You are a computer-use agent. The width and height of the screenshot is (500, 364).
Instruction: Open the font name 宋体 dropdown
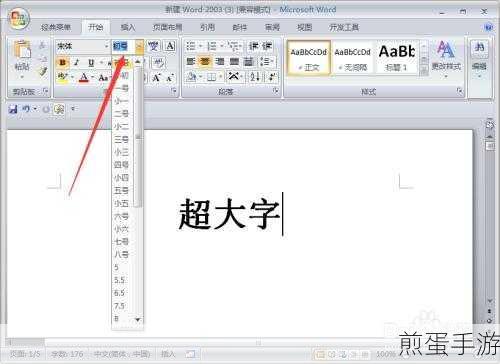(107, 46)
